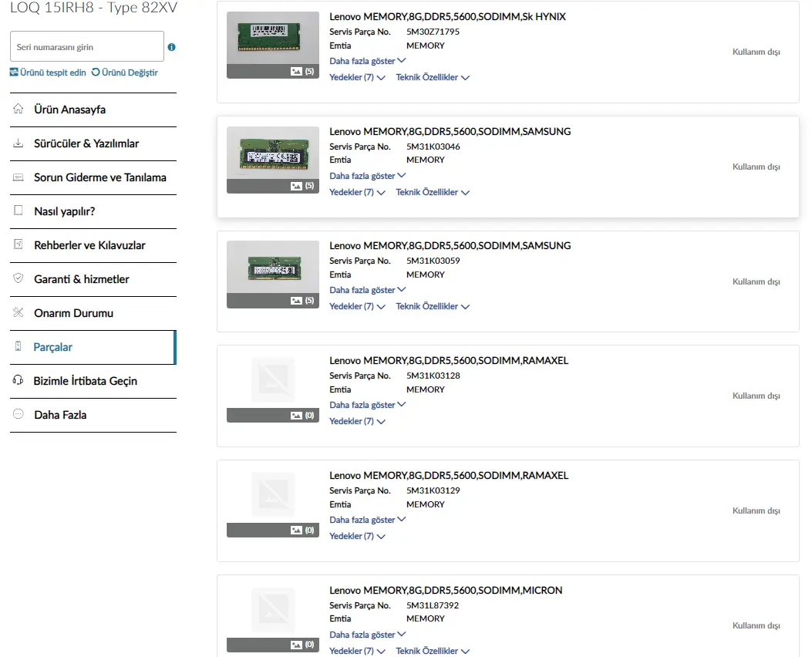Image resolution: width=812 pixels, height=657 pixels.
Task: Open Nasıl yapılır? section
Action: coord(93,212)
